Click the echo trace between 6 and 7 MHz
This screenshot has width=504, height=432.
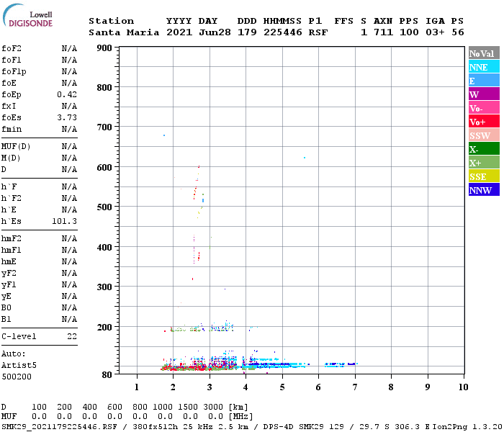tap(341, 364)
